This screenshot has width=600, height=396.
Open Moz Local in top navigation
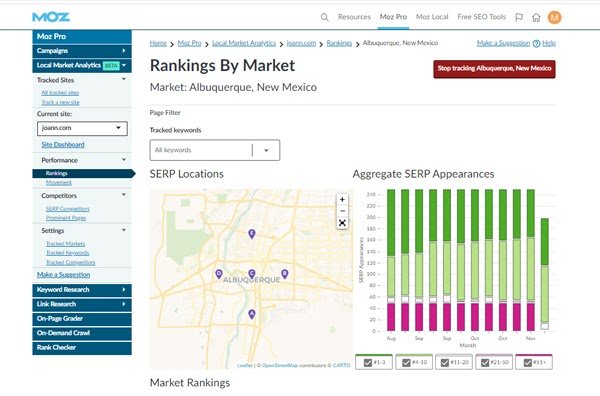coord(432,17)
